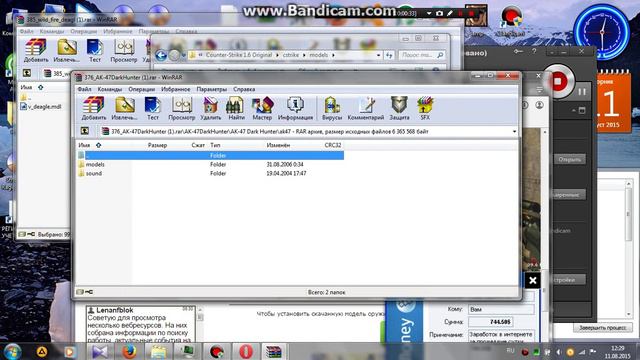
Task: Click the pencil draw icon in Bandicam bar
Action: coord(450,13)
